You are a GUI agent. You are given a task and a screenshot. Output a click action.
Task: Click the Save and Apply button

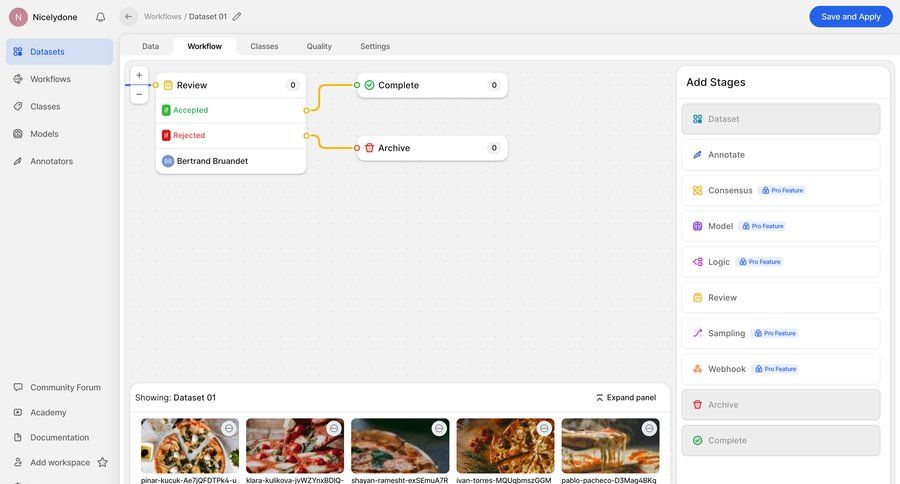pyautogui.click(x=850, y=17)
